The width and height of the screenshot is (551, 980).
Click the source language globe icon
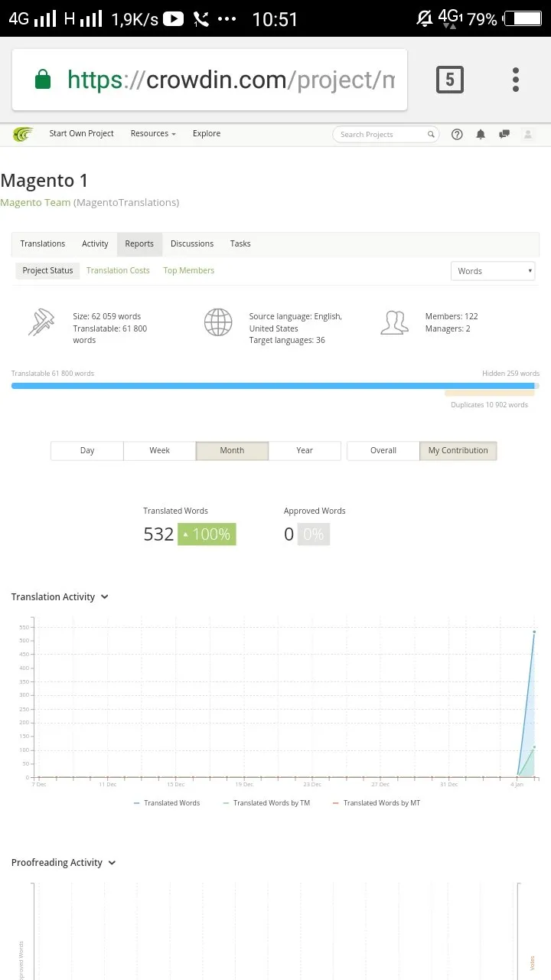click(218, 322)
